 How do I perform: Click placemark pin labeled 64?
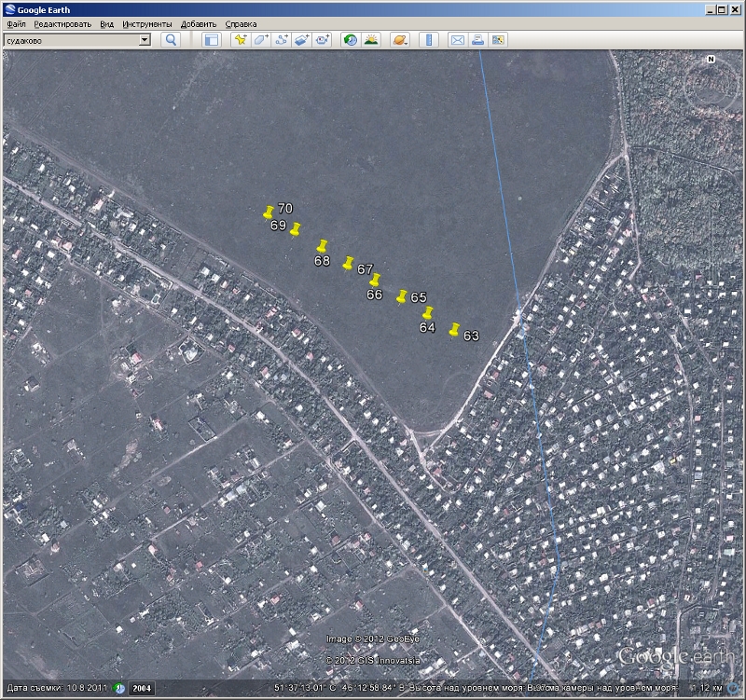pyautogui.click(x=428, y=313)
